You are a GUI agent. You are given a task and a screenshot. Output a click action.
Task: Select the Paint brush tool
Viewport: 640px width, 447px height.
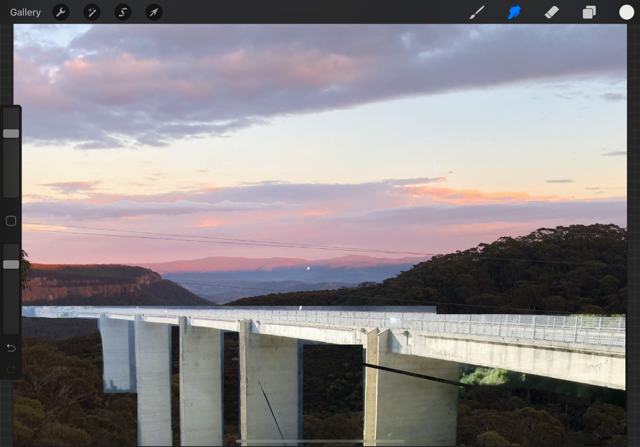477,12
